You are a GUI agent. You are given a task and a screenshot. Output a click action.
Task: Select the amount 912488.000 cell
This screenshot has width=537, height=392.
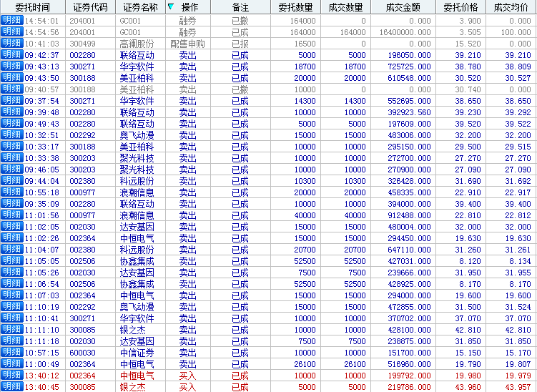pos(409,215)
